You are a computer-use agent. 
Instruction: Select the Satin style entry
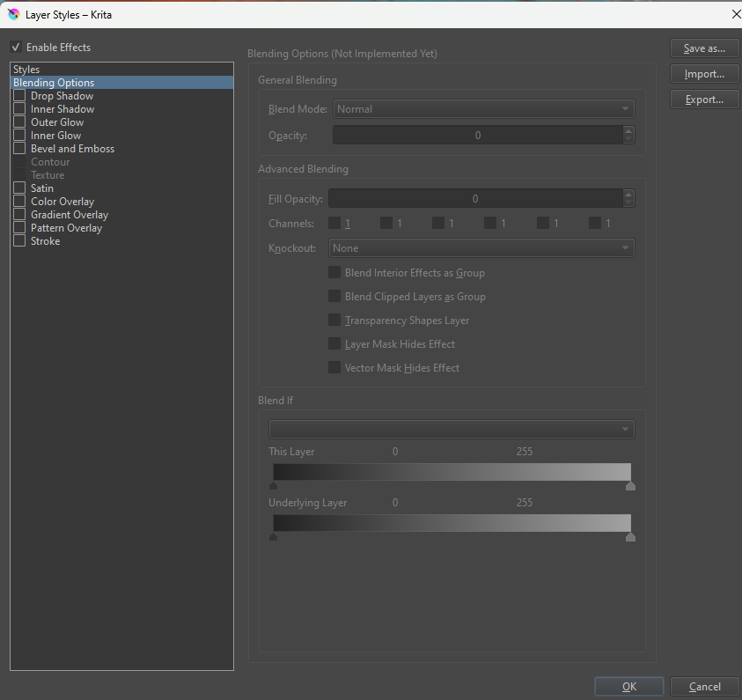pos(42,188)
